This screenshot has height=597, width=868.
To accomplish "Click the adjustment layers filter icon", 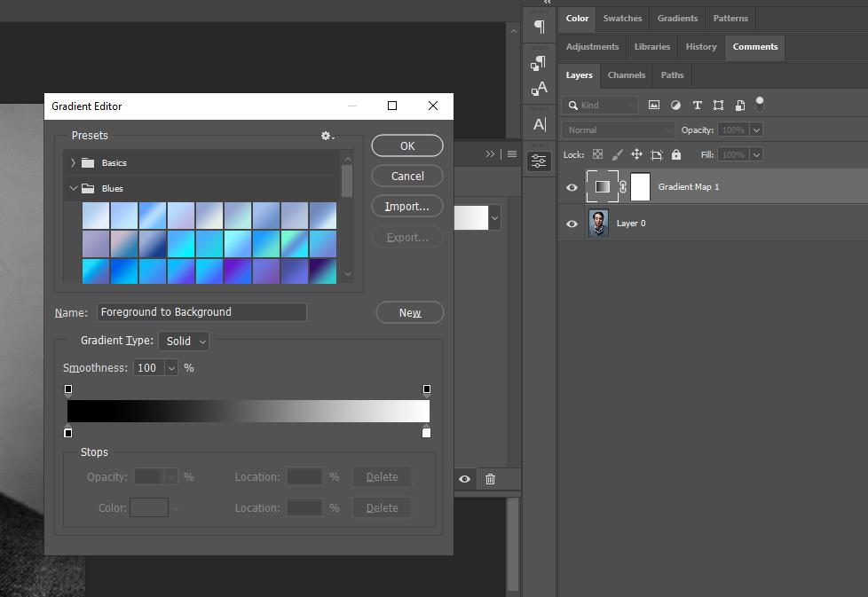I will [675, 105].
